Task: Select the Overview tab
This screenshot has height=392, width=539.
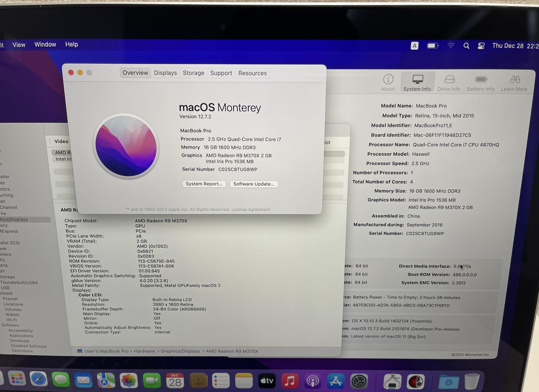Action: pos(135,73)
